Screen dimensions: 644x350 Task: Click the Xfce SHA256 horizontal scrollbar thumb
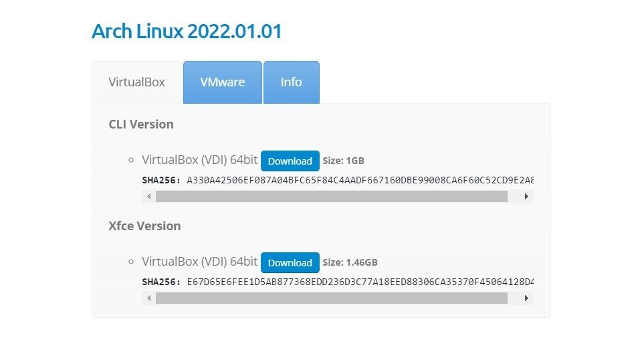[x=332, y=298]
